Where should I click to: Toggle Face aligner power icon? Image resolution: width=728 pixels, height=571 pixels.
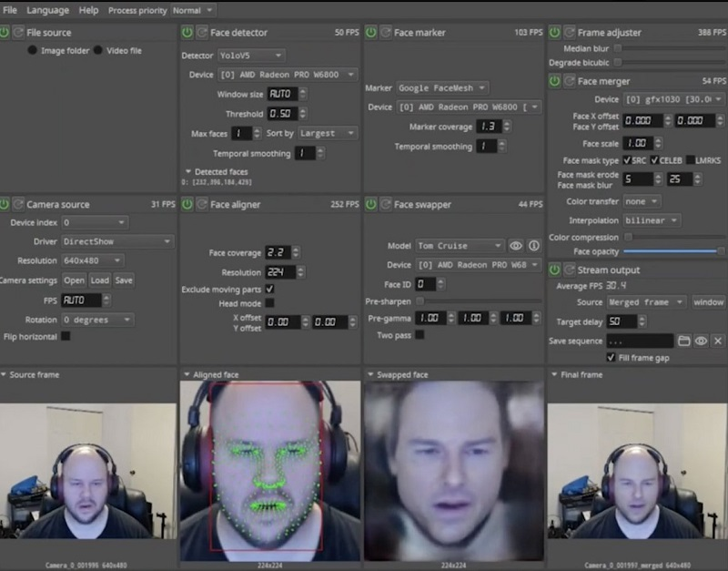click(187, 204)
